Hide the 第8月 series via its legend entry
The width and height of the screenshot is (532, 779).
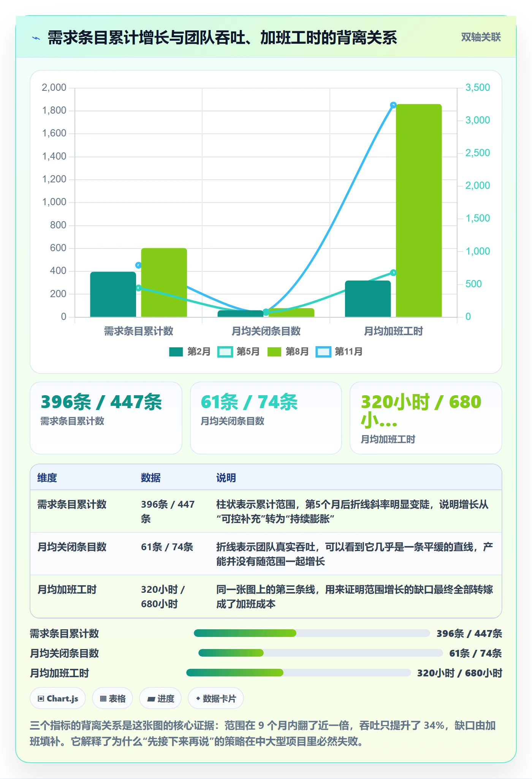[288, 351]
